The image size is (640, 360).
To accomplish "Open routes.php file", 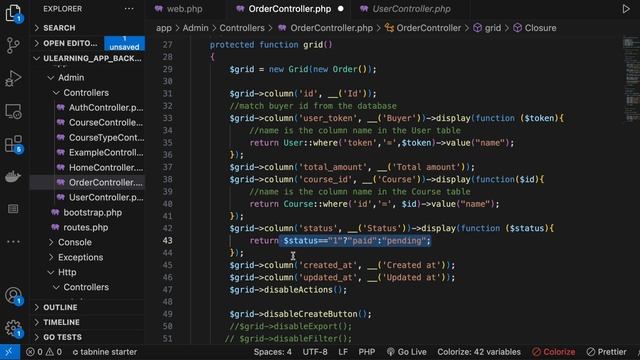I will pyautogui.click(x=87, y=227).
